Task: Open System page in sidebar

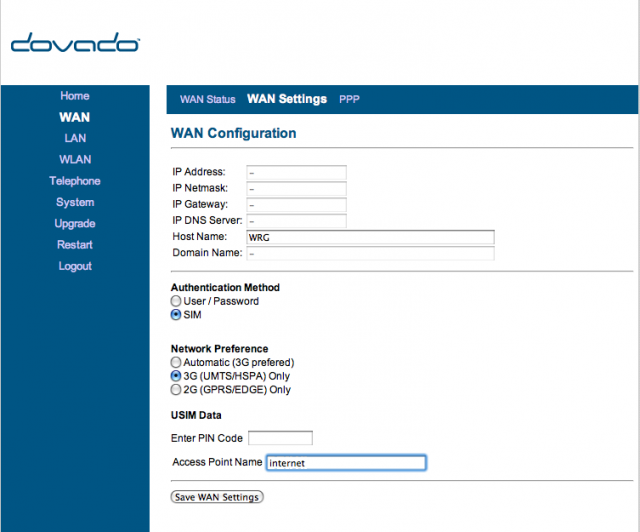Action: (75, 203)
